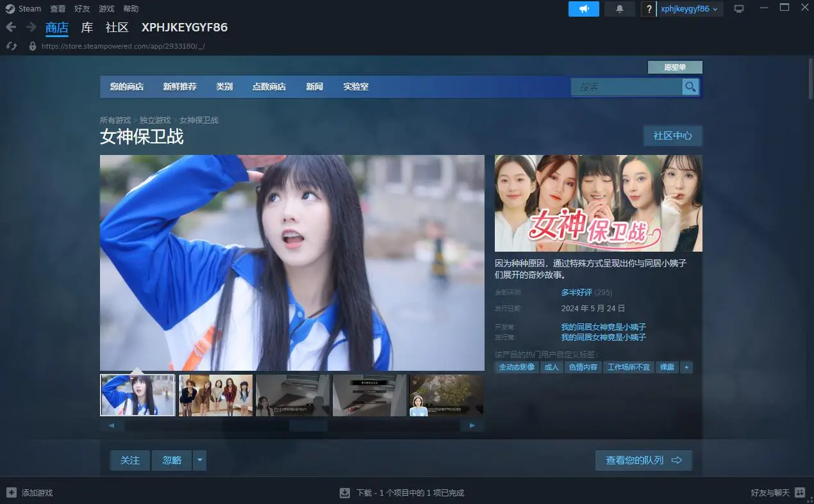814x504 pixels.
Task: Select the second screenshot thumbnail with five girls
Action: [215, 395]
